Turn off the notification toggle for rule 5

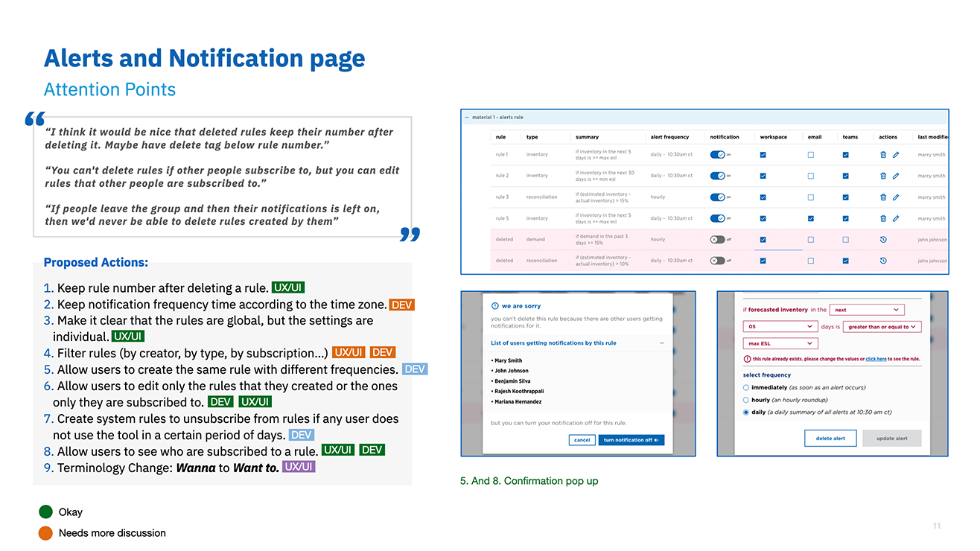718,218
